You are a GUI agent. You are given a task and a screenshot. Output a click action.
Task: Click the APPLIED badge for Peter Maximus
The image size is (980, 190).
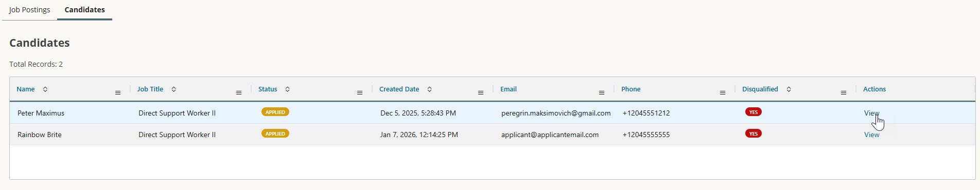[275, 112]
